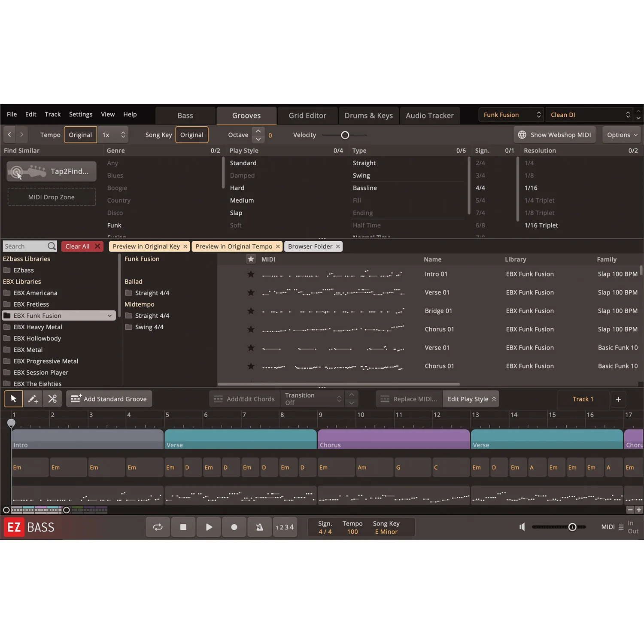644x644 pixels.
Task: Toggle Song Key Original button
Action: tap(192, 135)
